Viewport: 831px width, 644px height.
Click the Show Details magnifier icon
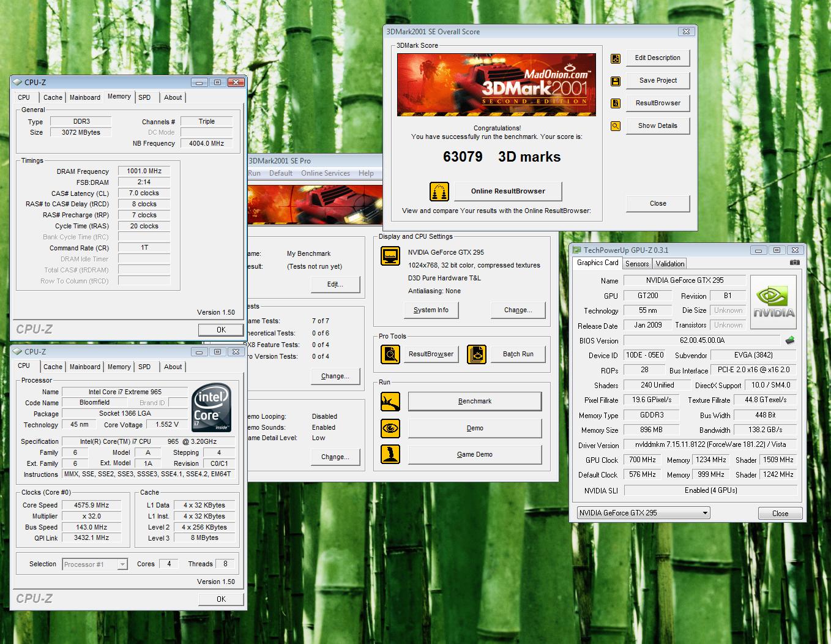click(616, 126)
